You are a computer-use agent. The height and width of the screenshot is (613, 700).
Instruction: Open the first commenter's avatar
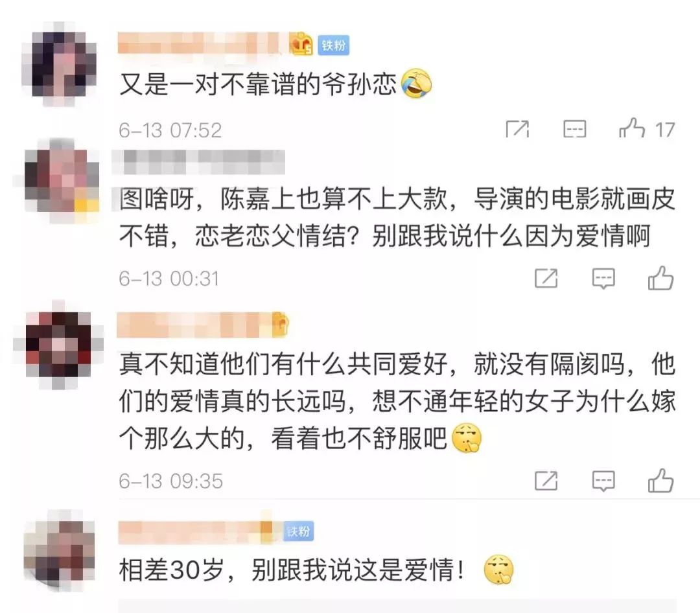click(59, 64)
